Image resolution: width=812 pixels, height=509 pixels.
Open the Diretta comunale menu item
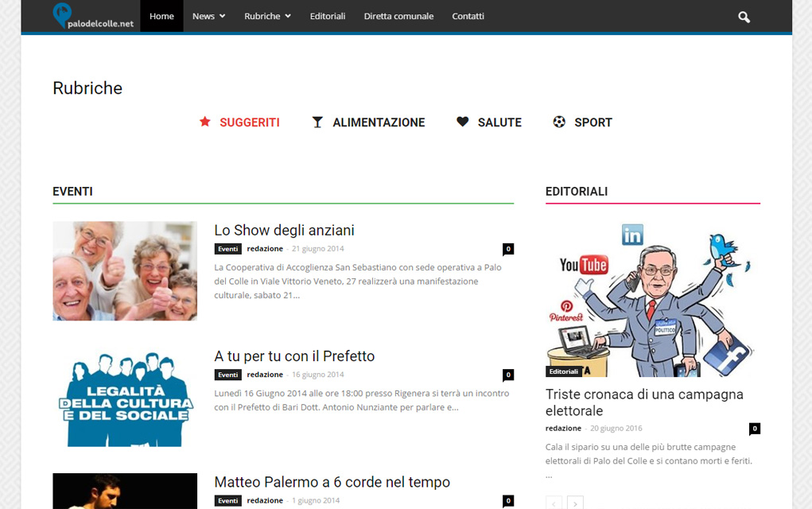[x=398, y=16]
